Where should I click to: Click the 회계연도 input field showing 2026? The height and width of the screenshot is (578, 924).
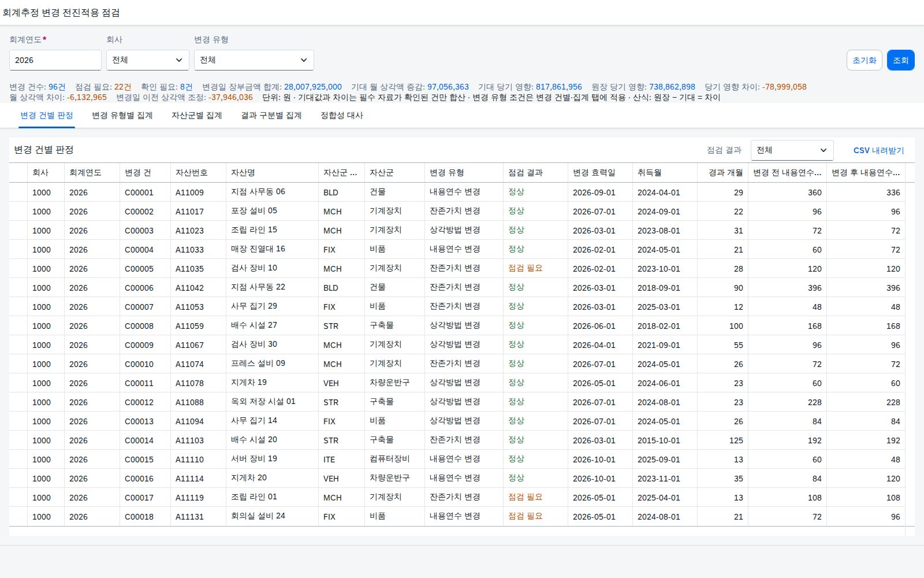click(55, 60)
